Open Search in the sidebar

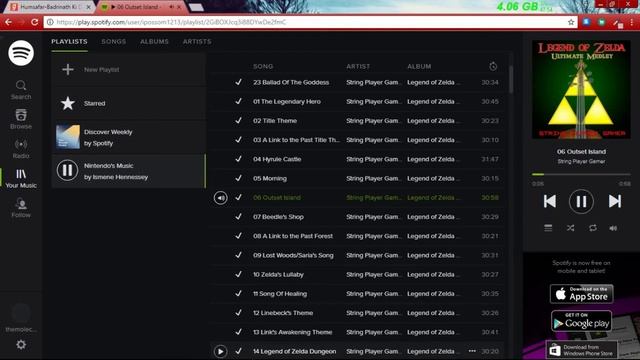(x=21, y=90)
